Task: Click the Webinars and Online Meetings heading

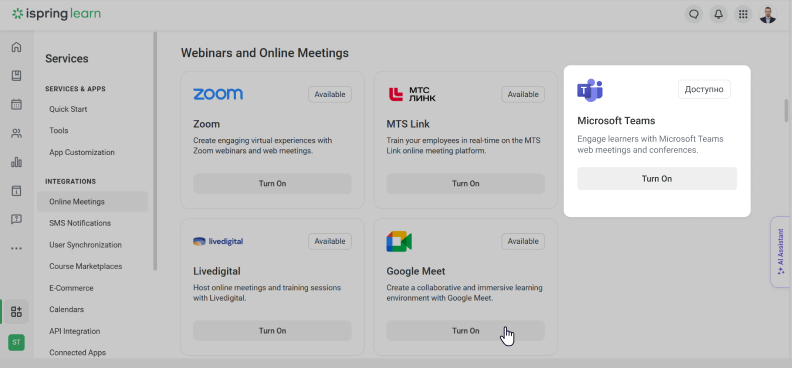Action: (265, 52)
